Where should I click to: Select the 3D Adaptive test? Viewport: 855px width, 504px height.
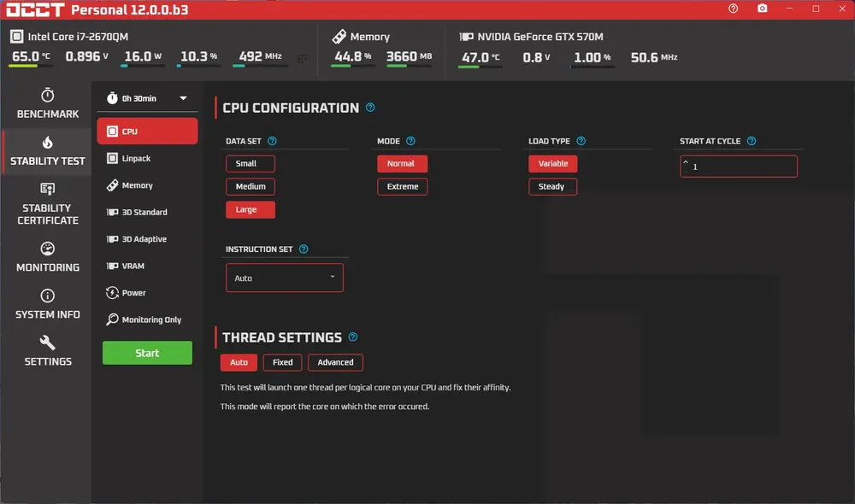pyautogui.click(x=147, y=238)
